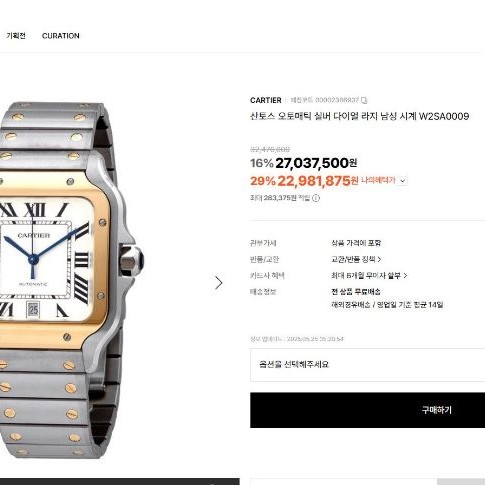Screen dimensions: 485x485
Task: Click the gray button at the bottom right
Action: click(x=461, y=482)
